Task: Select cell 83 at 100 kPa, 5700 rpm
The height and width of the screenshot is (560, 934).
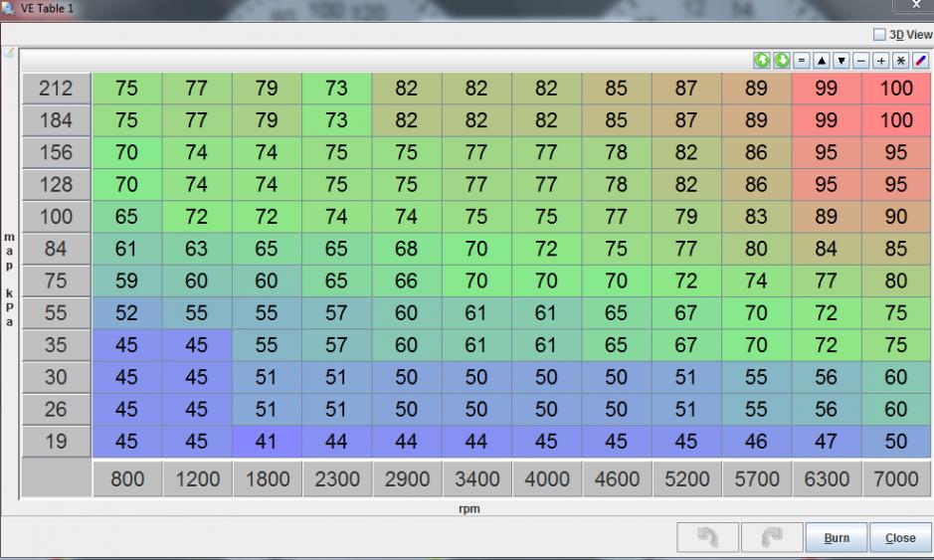Action: [757, 217]
